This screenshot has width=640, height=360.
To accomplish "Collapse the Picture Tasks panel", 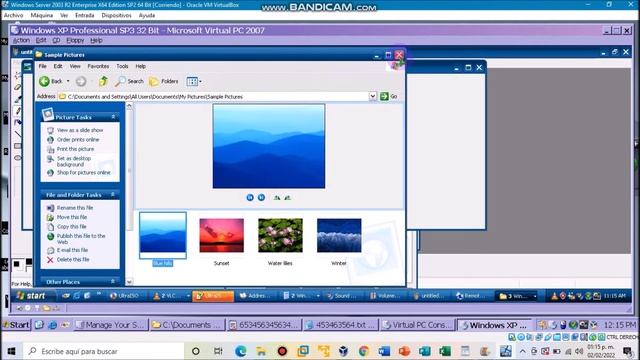I will [x=113, y=117].
